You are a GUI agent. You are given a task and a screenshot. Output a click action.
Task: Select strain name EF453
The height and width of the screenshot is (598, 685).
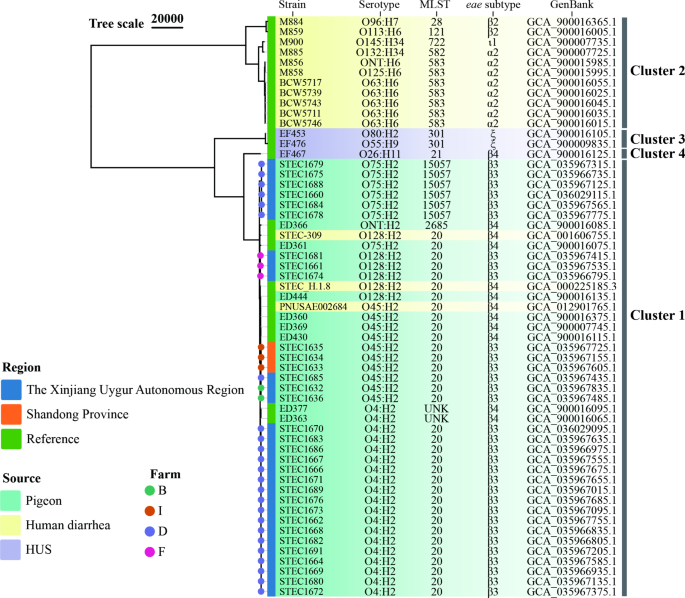click(292, 134)
